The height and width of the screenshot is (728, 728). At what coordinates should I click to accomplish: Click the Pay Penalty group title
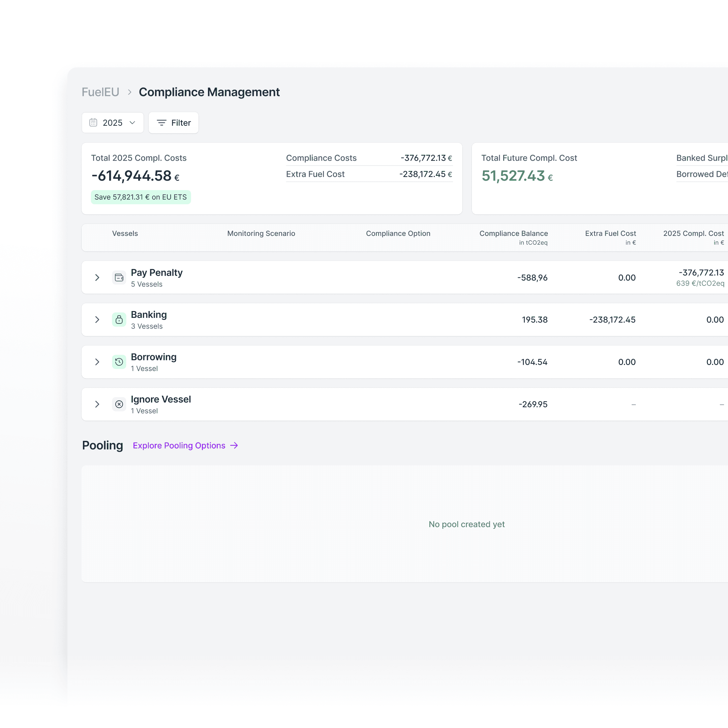click(156, 272)
